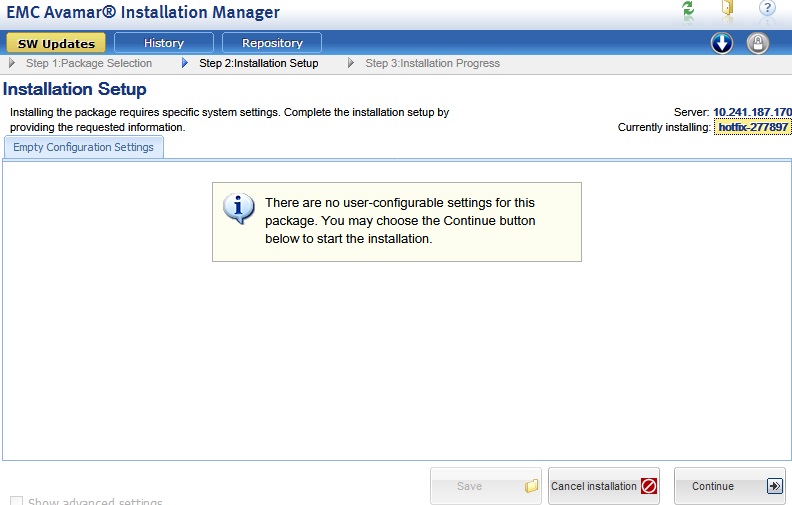Open server link 10.241.187.170
792x505 pixels.
click(752, 112)
